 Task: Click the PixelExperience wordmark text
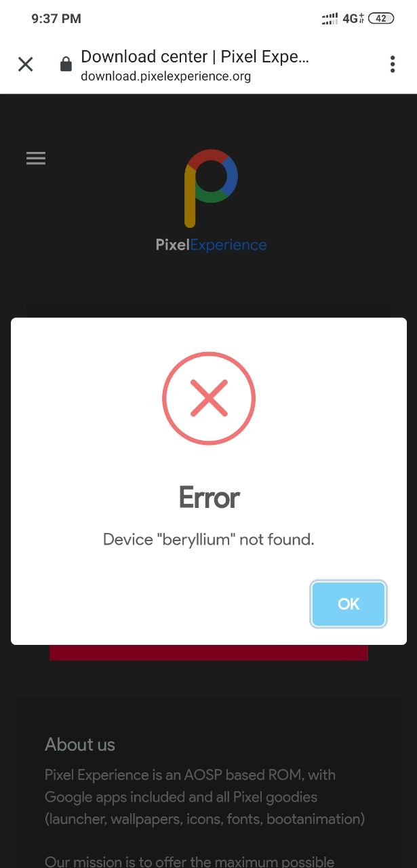(211, 245)
